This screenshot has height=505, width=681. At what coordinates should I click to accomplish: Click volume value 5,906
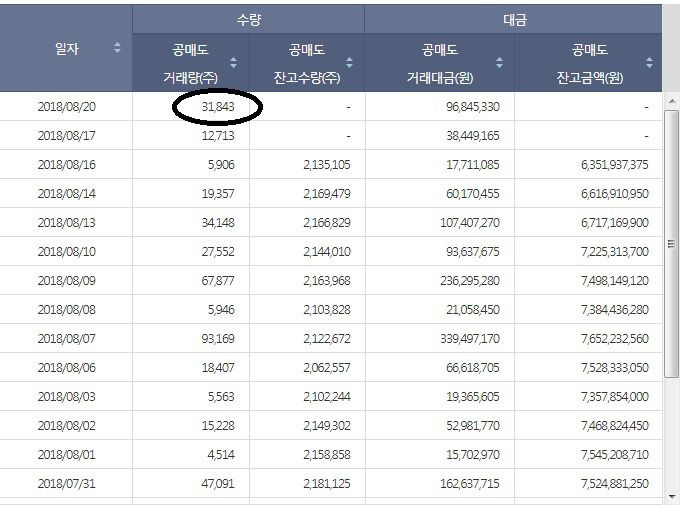[221, 165]
